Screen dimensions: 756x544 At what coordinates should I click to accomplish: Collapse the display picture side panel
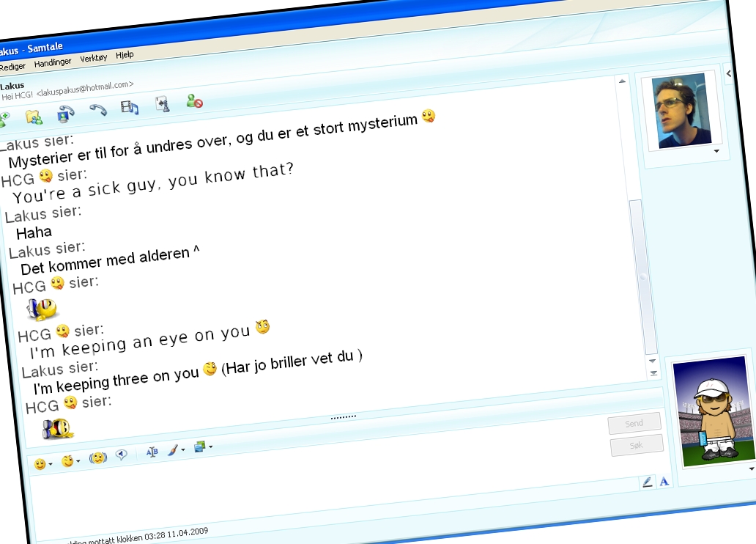click(x=728, y=73)
